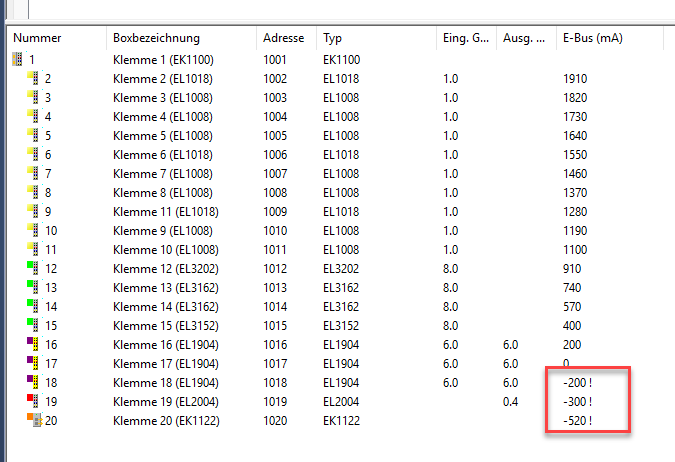Click the EK1100 coupler icon in row 1
Viewport: 675px width, 462px height.
(17, 60)
